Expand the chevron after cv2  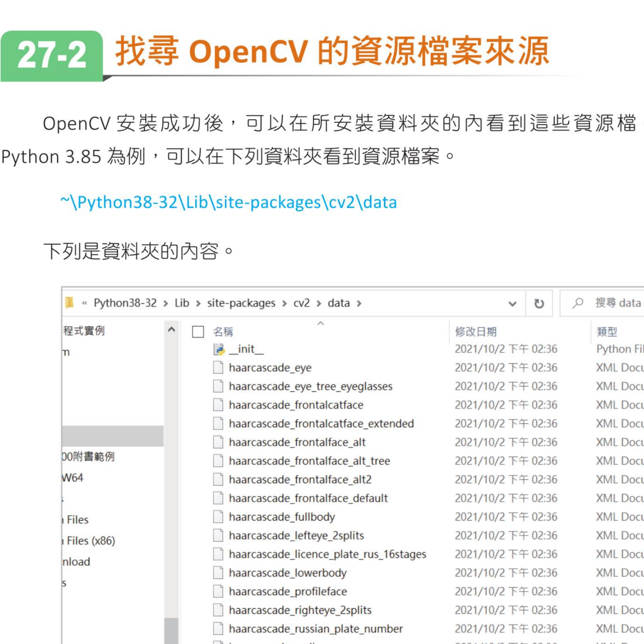pyautogui.click(x=319, y=303)
